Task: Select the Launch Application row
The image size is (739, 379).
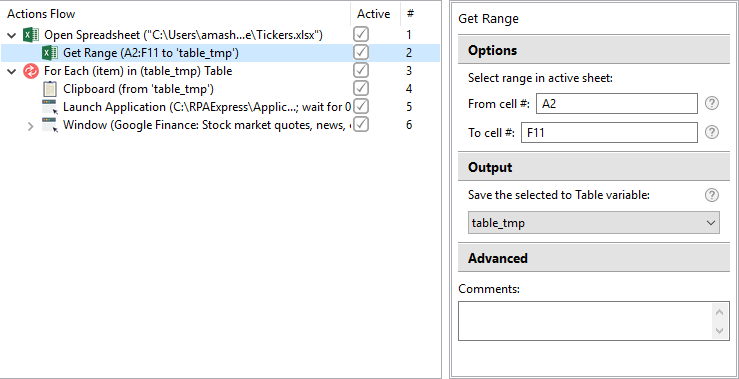Action: [x=221, y=107]
